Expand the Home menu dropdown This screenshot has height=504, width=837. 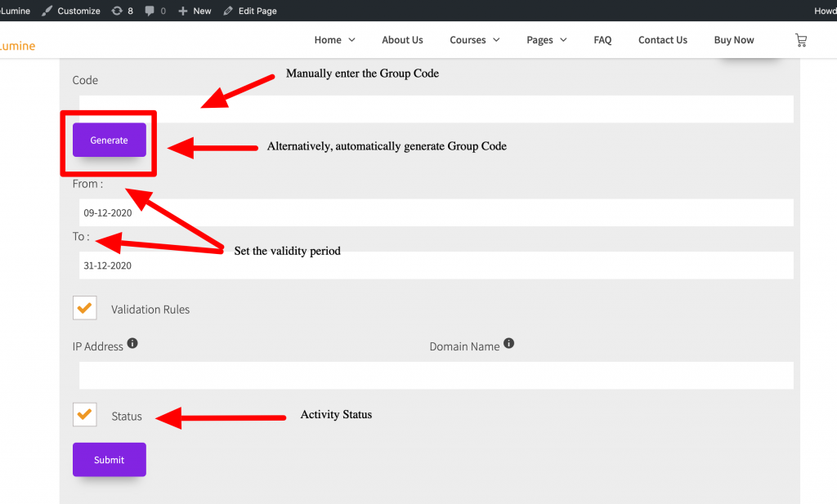(x=334, y=40)
